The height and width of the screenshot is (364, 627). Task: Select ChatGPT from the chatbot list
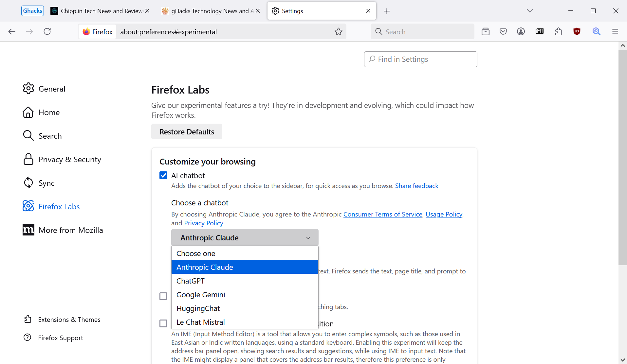tap(190, 281)
